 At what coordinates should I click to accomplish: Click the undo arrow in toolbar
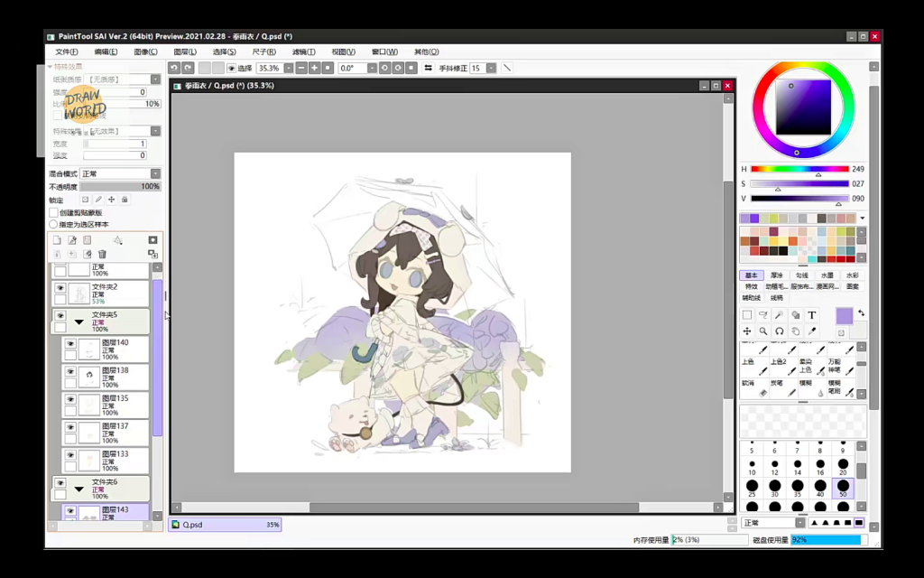pyautogui.click(x=174, y=68)
